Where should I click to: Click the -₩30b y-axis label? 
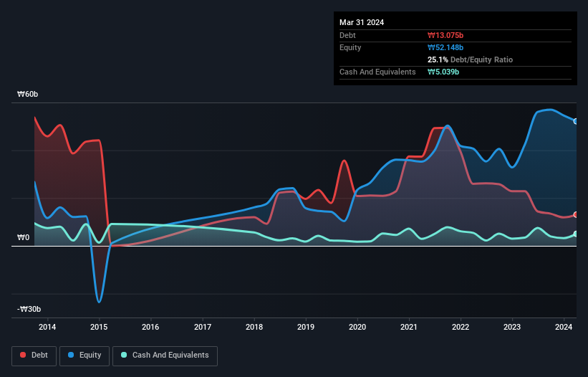point(29,309)
